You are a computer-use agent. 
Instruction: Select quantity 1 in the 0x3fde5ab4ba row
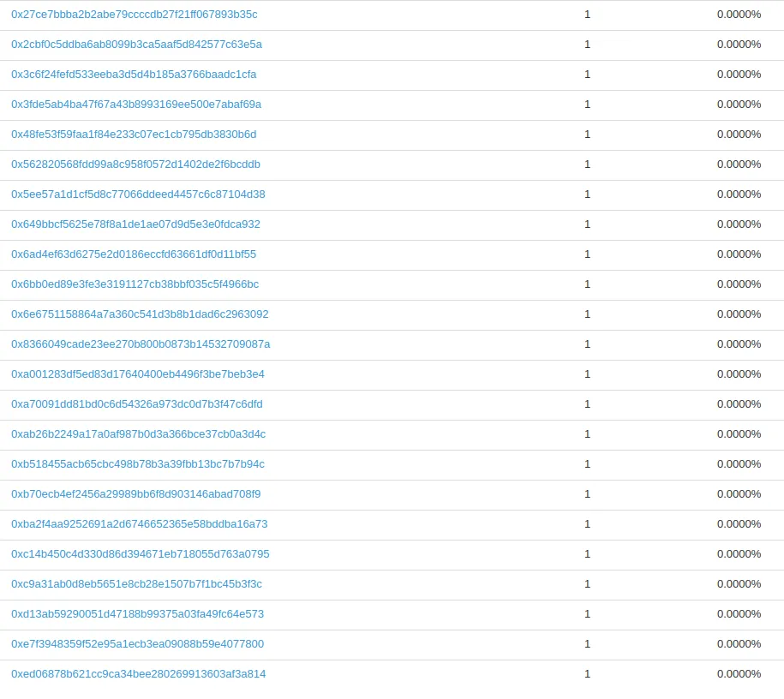588,105
